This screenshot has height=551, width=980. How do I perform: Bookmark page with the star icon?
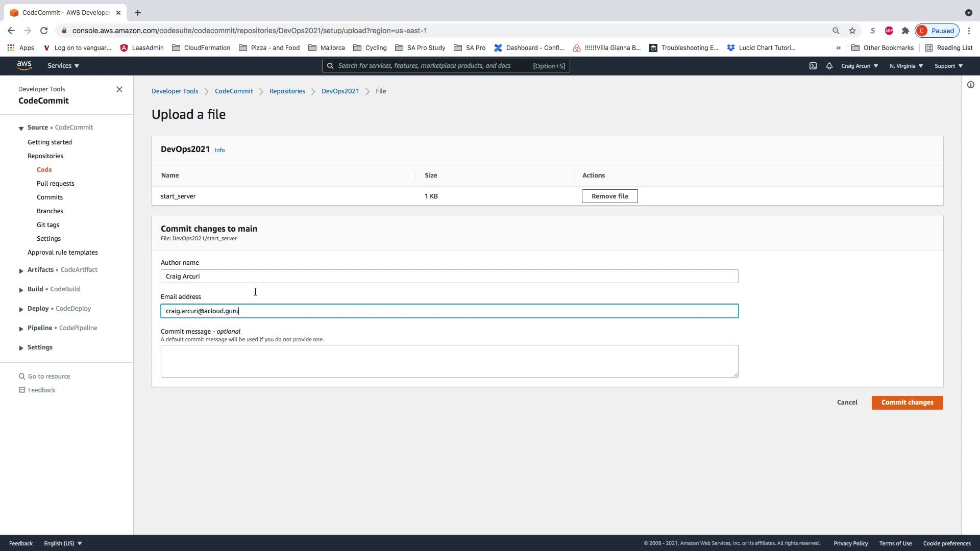[852, 31]
